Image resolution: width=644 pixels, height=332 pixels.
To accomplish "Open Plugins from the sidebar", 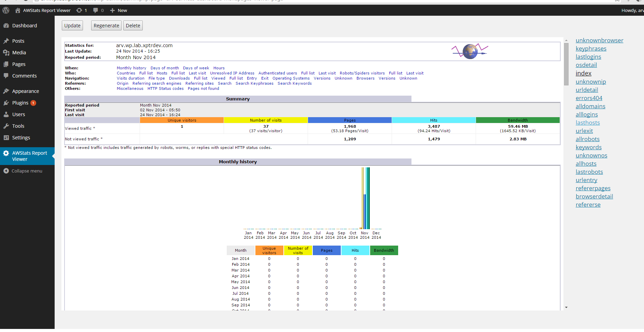I will (20, 103).
